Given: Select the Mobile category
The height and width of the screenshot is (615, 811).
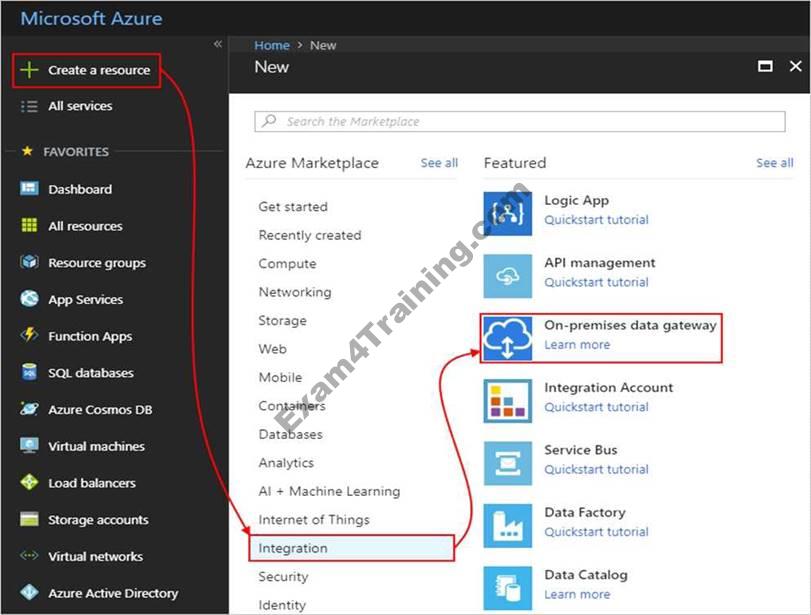Looking at the screenshot, I should 280,378.
